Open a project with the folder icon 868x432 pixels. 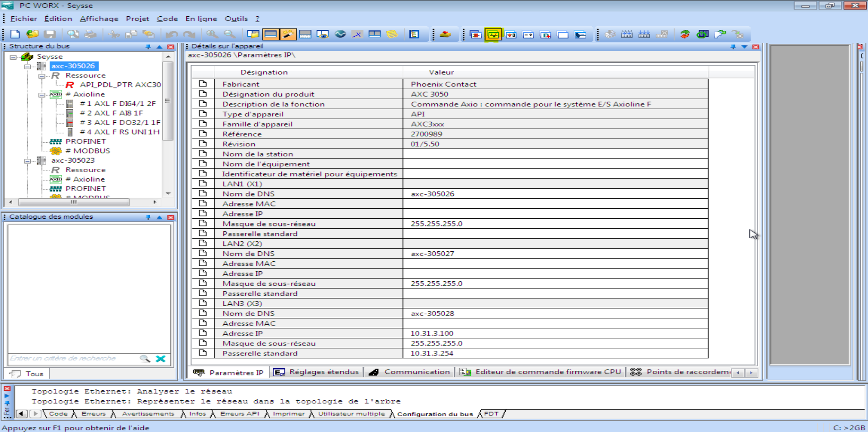[x=32, y=34]
